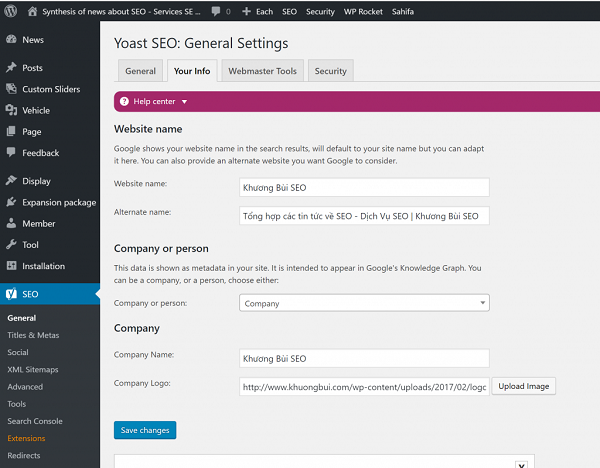Open Redirects submenu link
Viewport: 600px width, 468px height.
click(24, 455)
